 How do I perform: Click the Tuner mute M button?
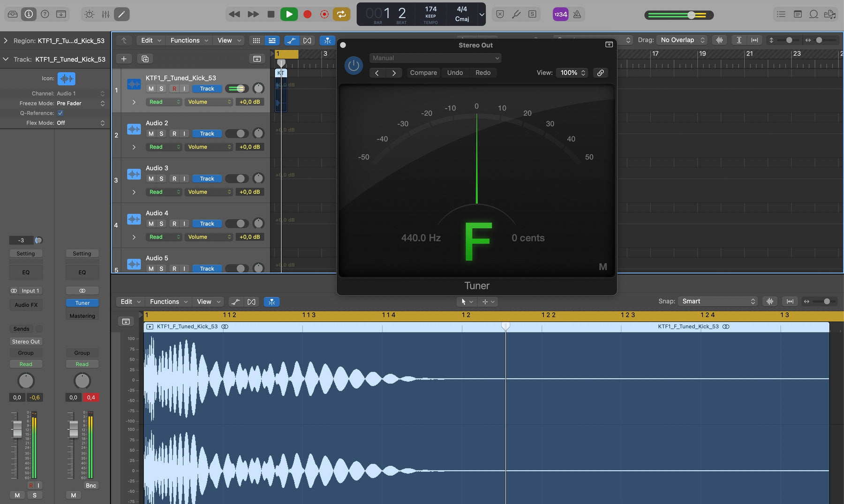point(603,267)
